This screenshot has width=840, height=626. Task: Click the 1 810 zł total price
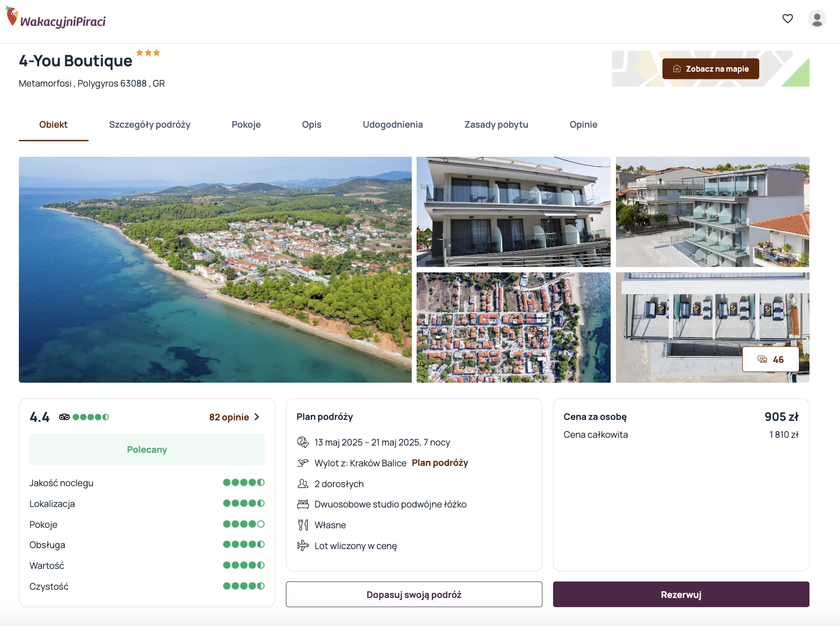(784, 434)
